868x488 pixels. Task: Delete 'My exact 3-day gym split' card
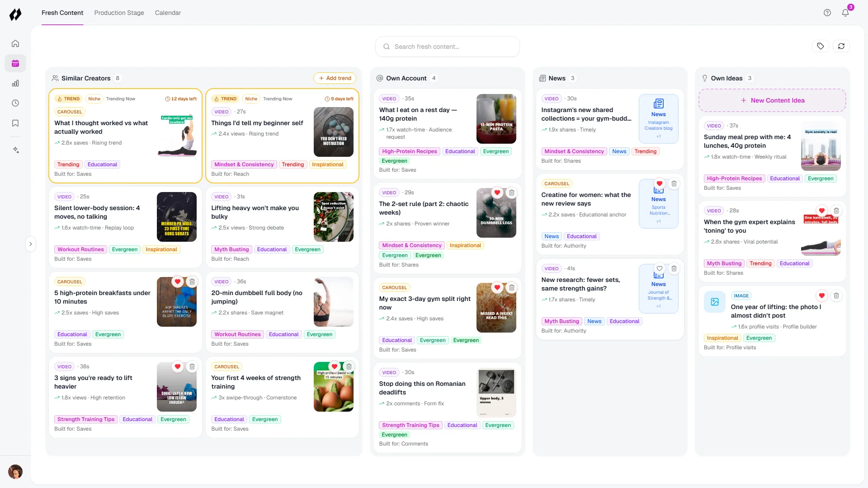pyautogui.click(x=512, y=287)
